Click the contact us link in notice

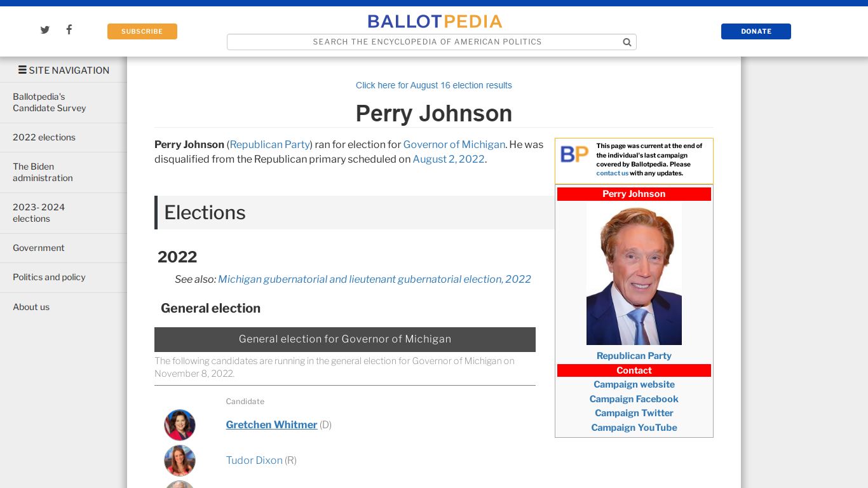tap(612, 173)
